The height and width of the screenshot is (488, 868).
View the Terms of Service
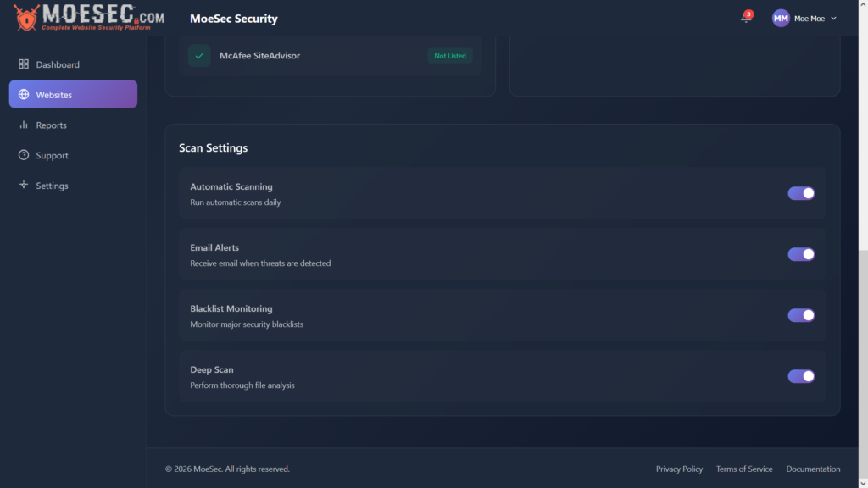(744, 469)
